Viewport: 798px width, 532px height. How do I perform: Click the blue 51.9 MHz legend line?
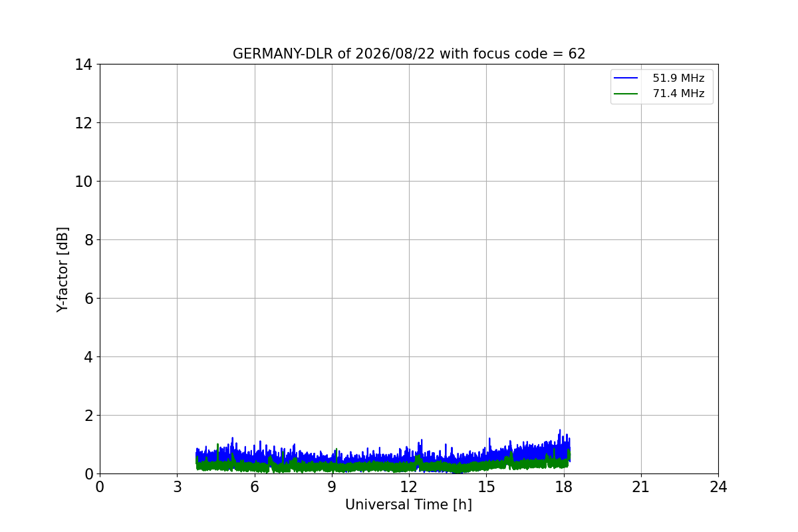point(626,78)
